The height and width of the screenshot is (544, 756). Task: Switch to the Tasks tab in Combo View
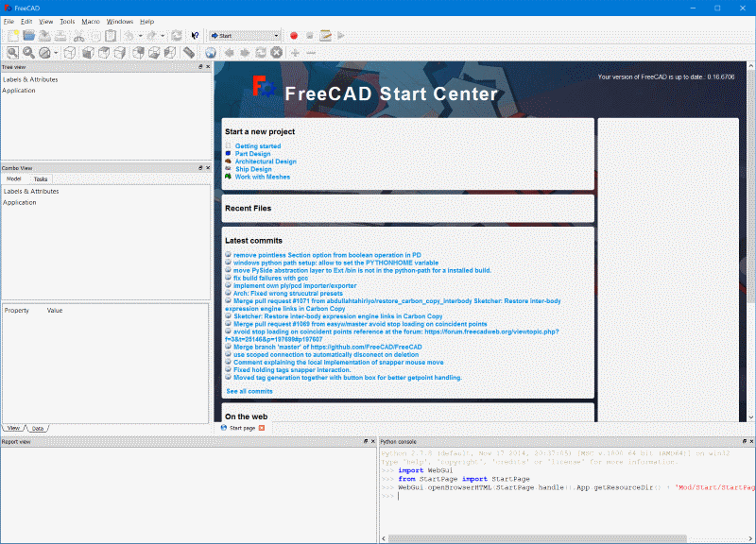(41, 179)
